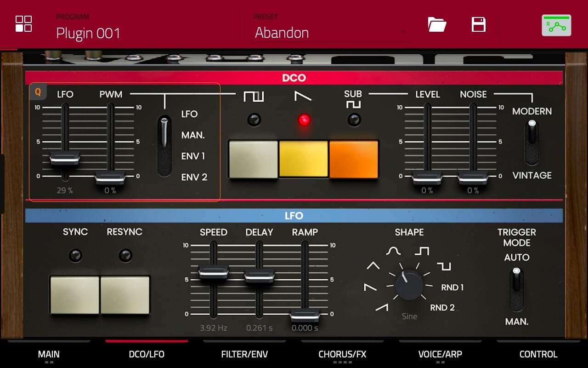The width and height of the screenshot is (588, 368).
Task: Click the SYNC indicator LED
Action: (75, 255)
